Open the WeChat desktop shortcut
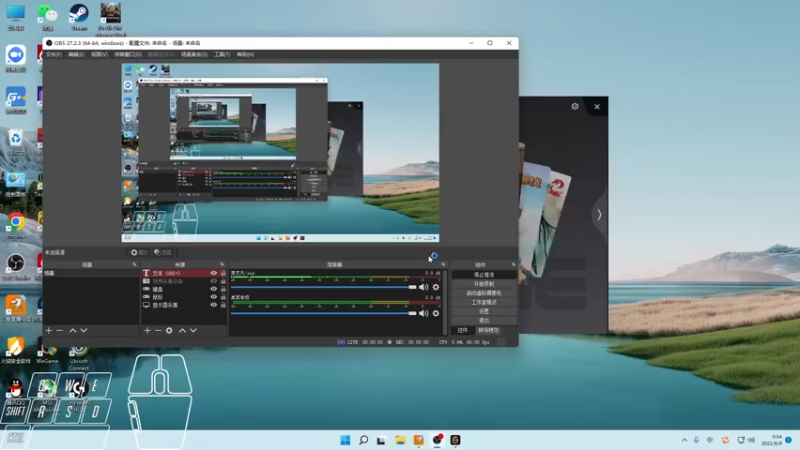 pyautogui.click(x=47, y=16)
